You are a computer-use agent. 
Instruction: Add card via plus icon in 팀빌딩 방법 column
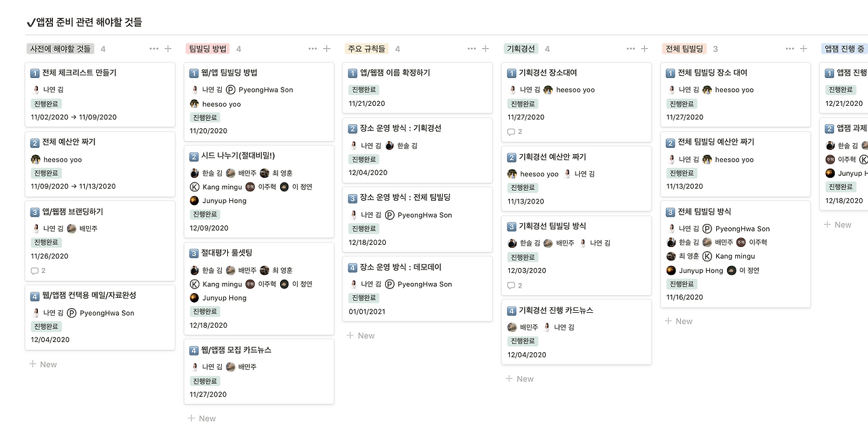coord(327,49)
